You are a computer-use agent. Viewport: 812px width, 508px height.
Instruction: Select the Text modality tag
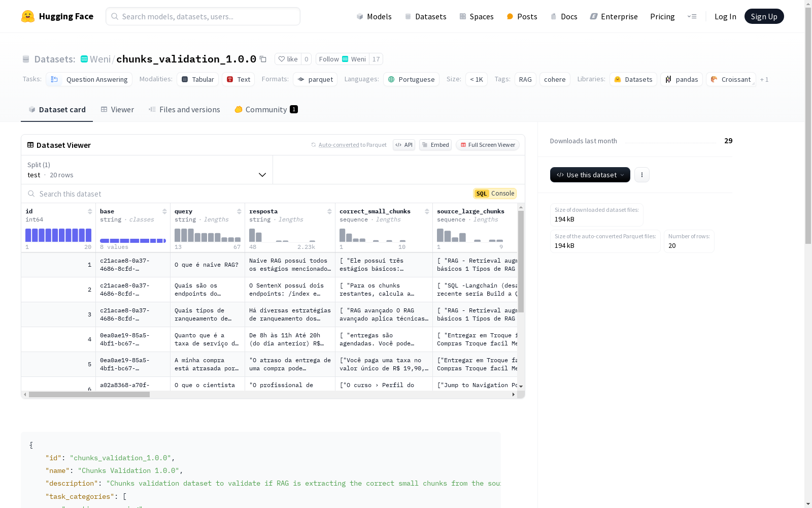coord(238,79)
